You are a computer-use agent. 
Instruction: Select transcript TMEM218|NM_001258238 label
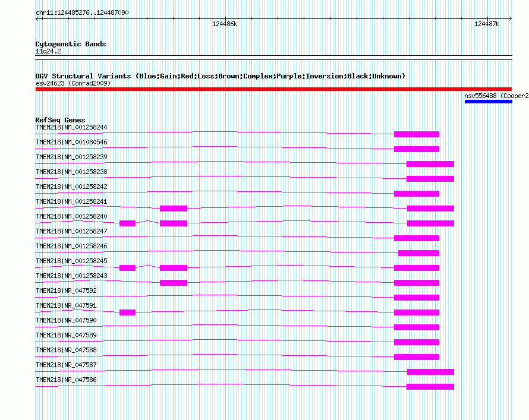tap(71, 172)
